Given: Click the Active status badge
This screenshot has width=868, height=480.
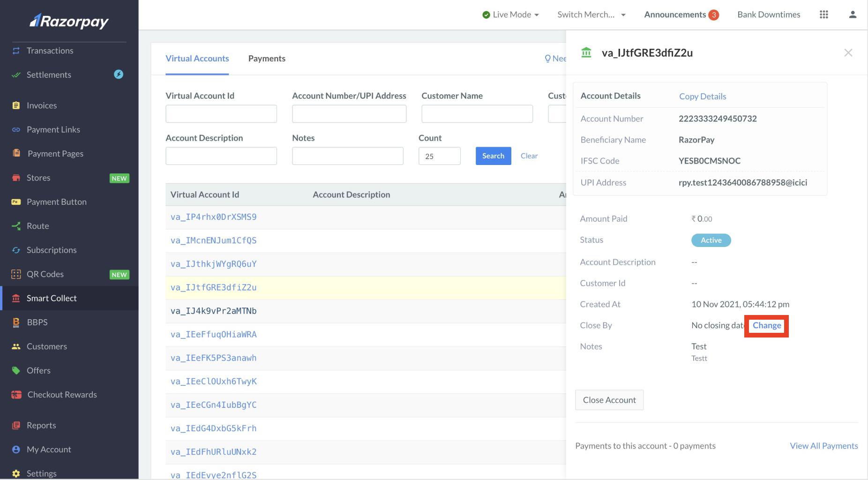Looking at the screenshot, I should [711, 240].
